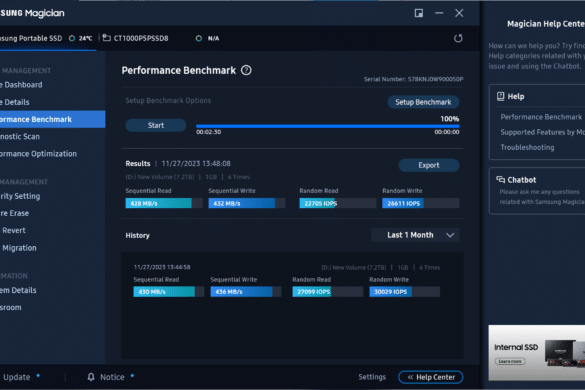Click the CT1000P5PSSD8 drive icon
Viewport: 585px width, 390px height.
point(107,38)
